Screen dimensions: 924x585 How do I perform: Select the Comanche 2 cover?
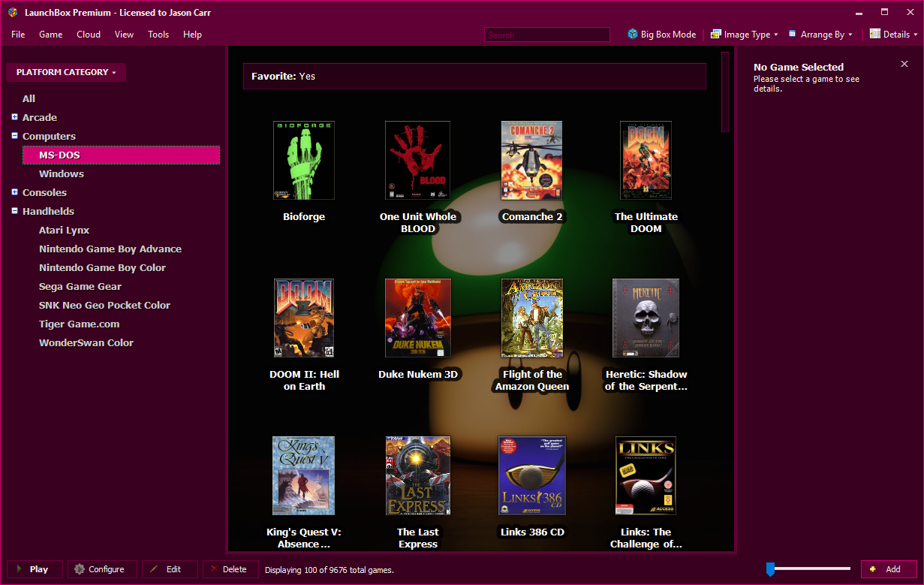coord(532,161)
